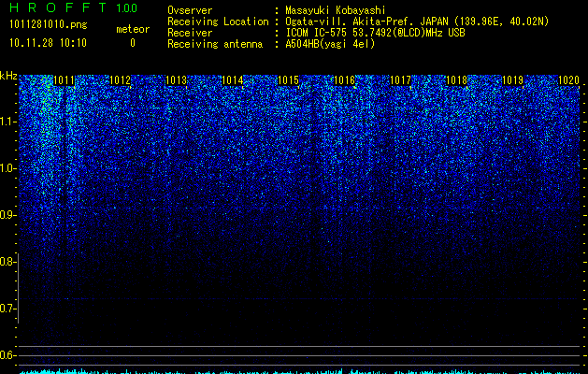588x374 pixels.
Task: Click the 1018 time marker
Action: (x=457, y=80)
